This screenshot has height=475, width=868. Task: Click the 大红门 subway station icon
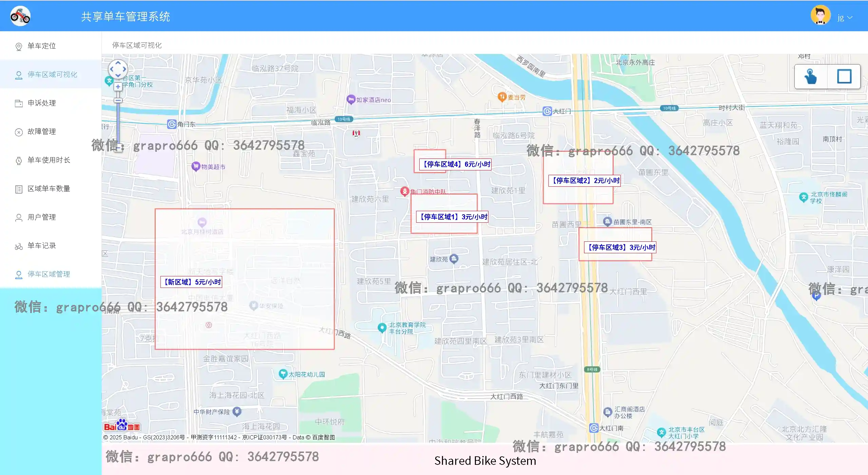[547, 111]
